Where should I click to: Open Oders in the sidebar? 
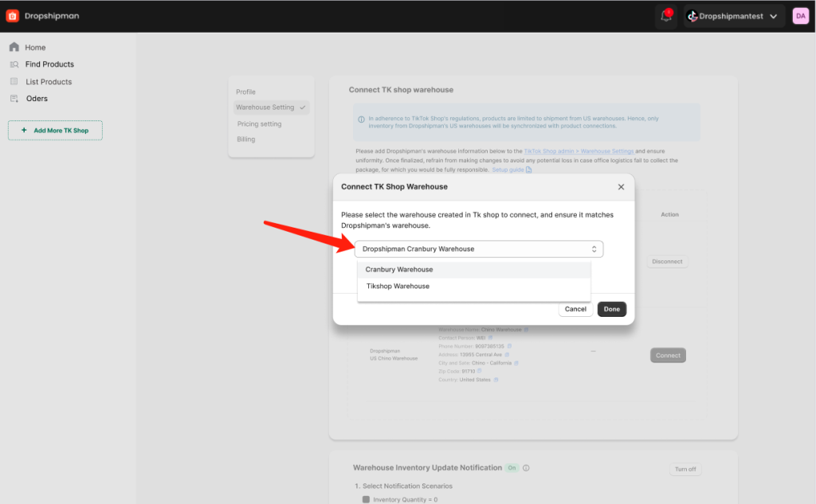(37, 99)
